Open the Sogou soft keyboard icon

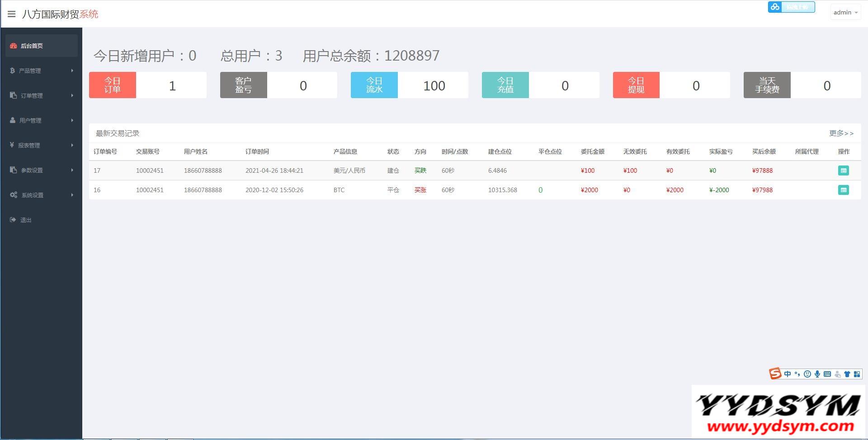coord(827,374)
